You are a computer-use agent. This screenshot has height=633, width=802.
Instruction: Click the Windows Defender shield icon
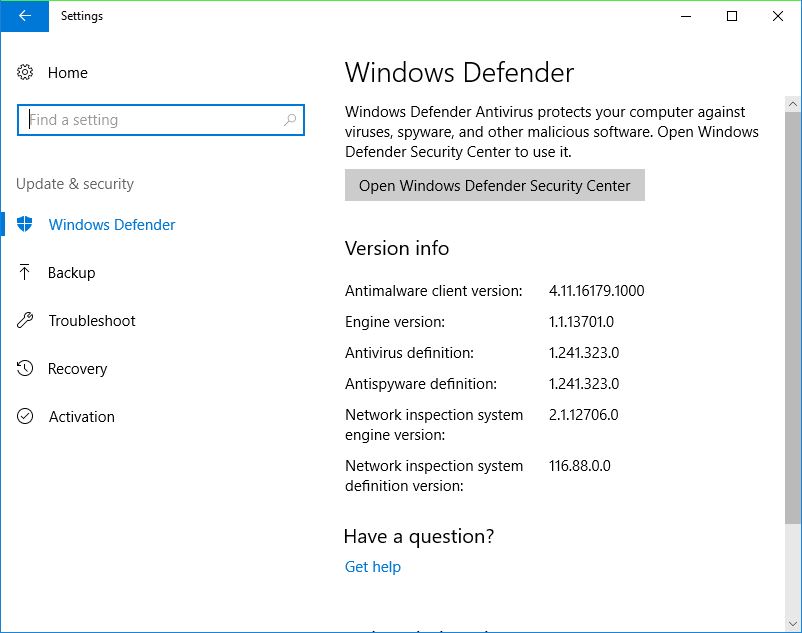coord(25,224)
